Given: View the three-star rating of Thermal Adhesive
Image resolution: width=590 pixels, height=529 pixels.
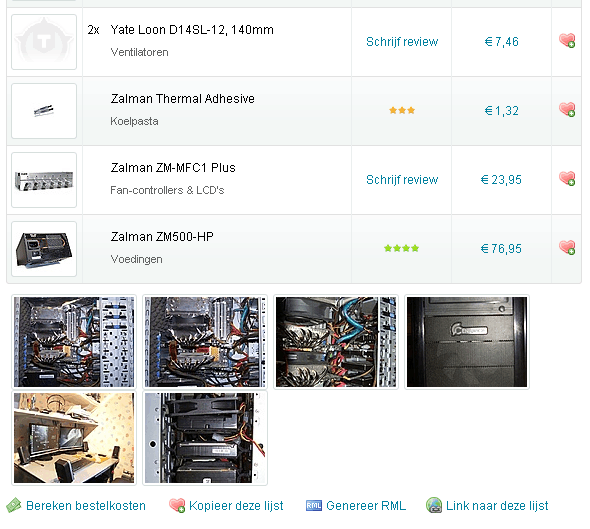Looking at the screenshot, I should pos(402,110).
